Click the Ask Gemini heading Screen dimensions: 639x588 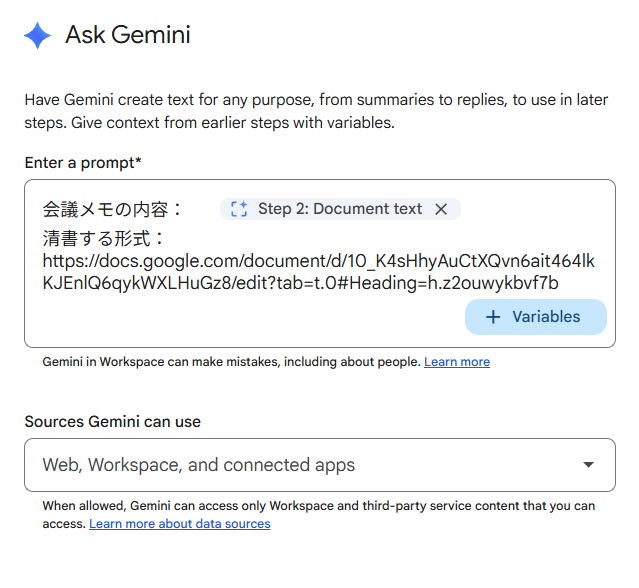click(127, 36)
